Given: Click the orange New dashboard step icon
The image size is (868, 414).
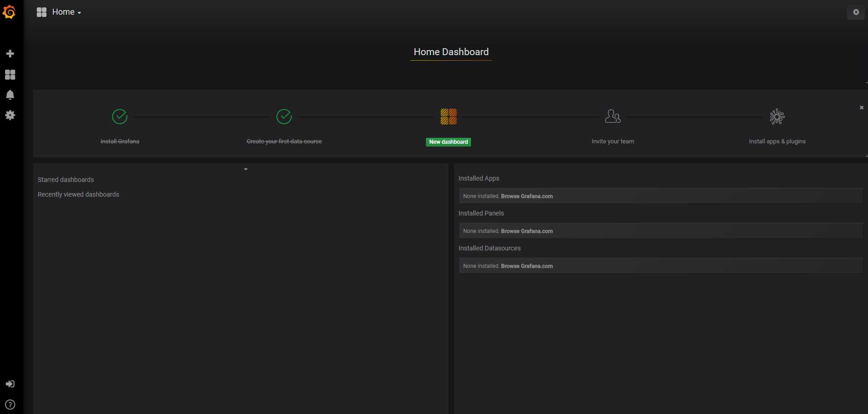Looking at the screenshot, I should pos(448,117).
